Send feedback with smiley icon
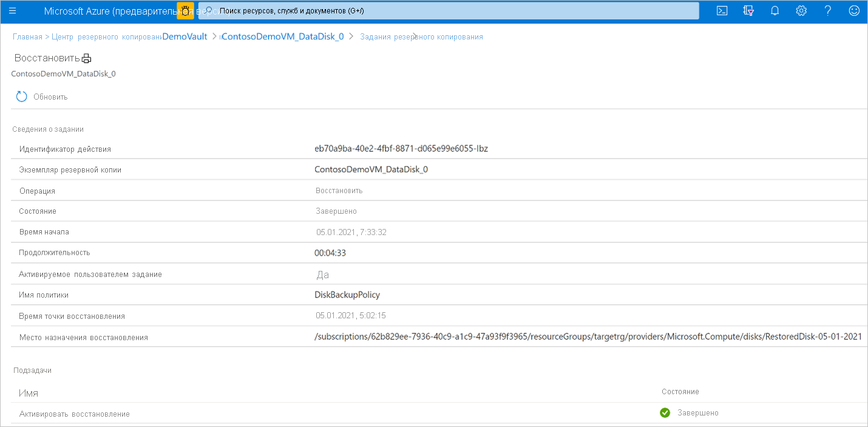 [854, 11]
